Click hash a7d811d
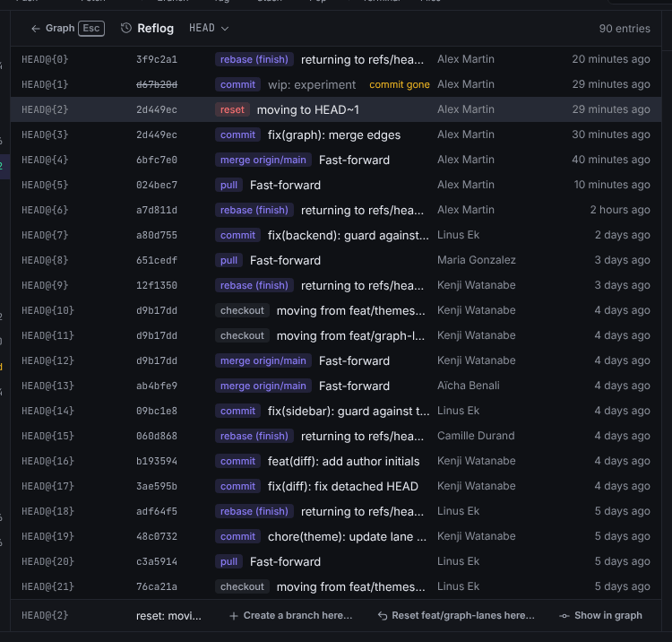672x642 pixels. coord(157,210)
